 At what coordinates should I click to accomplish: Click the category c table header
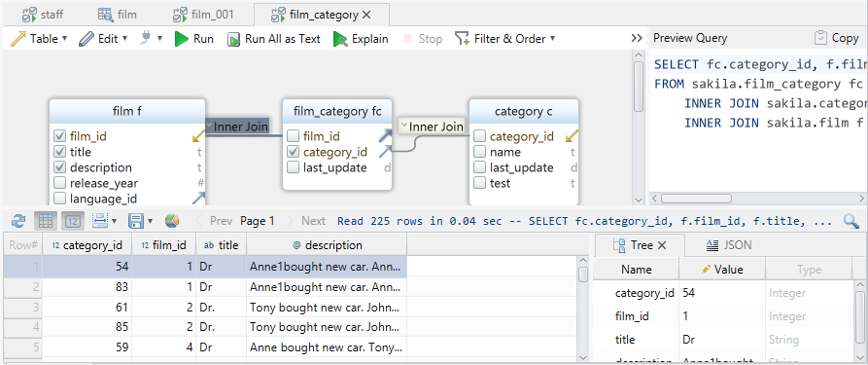point(523,112)
